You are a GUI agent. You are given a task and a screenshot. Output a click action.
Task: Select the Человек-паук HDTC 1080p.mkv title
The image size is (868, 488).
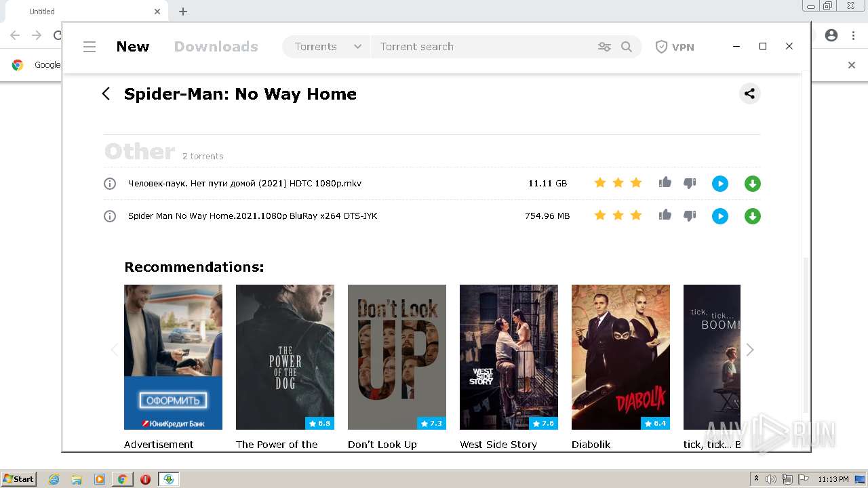tap(245, 184)
